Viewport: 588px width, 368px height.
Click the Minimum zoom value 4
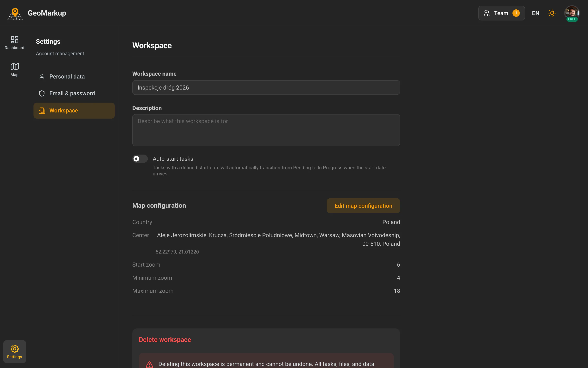tap(399, 278)
